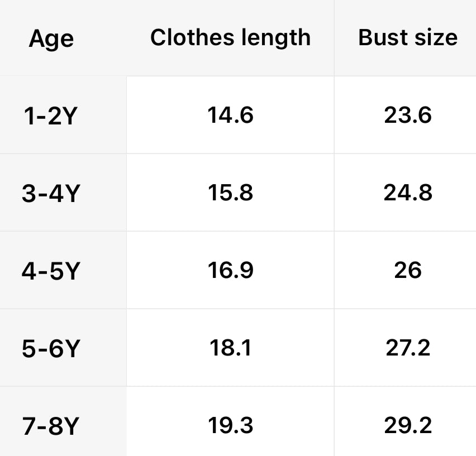Viewport: 476px width, 456px height.
Task: Select the 1-2Y age row label
Action: pyautogui.click(x=51, y=116)
